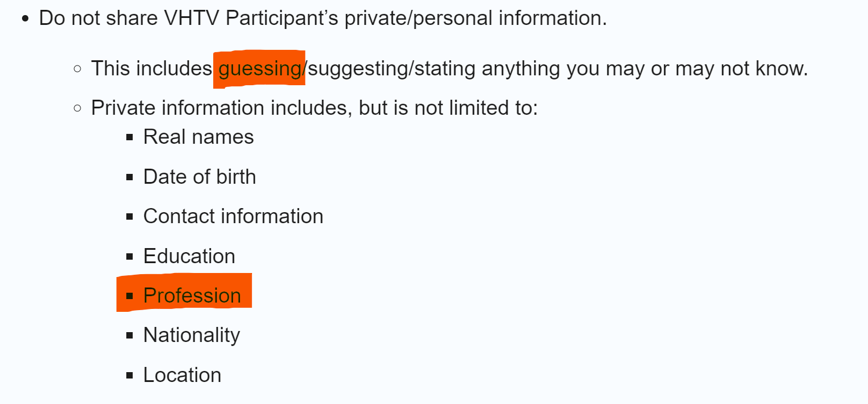Click the Nationality list item
Image resolution: width=868 pixels, height=404 pixels.
[191, 335]
